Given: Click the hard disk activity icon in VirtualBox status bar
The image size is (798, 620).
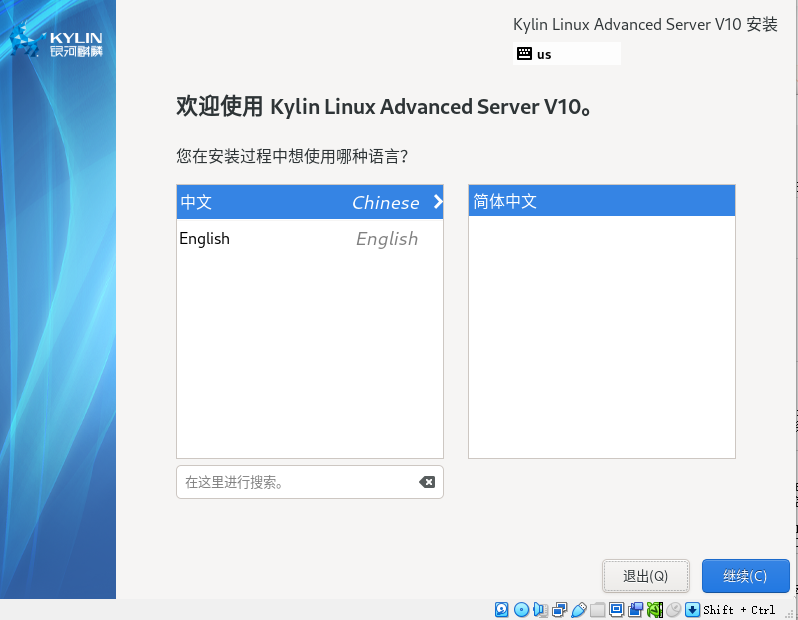Looking at the screenshot, I should (x=501, y=609).
